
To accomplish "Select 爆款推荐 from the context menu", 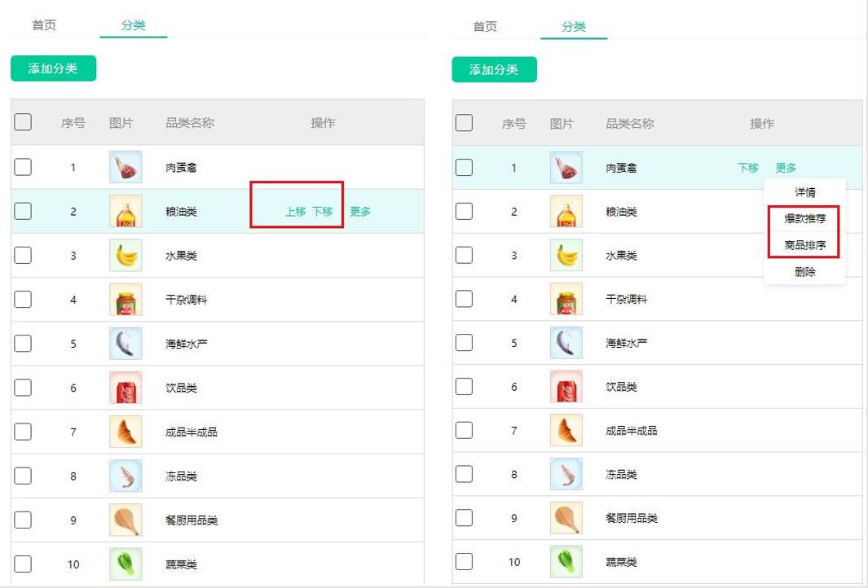I will point(804,218).
